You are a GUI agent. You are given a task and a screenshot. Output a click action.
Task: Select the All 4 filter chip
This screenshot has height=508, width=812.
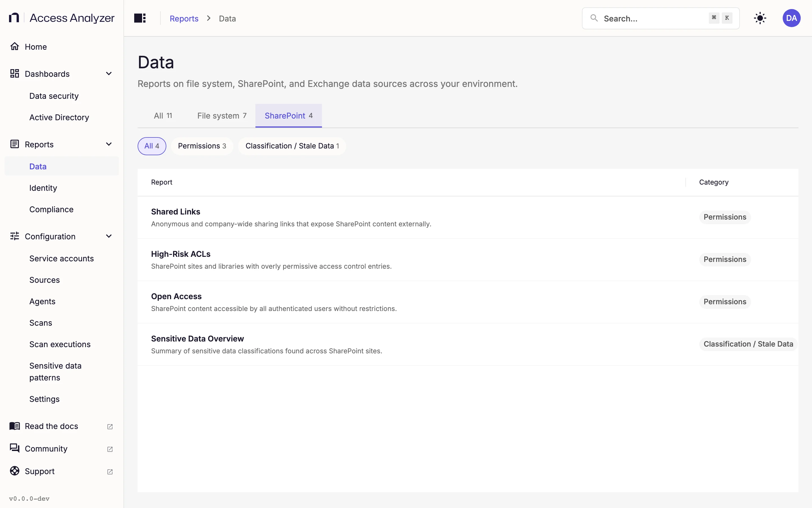[152, 146]
